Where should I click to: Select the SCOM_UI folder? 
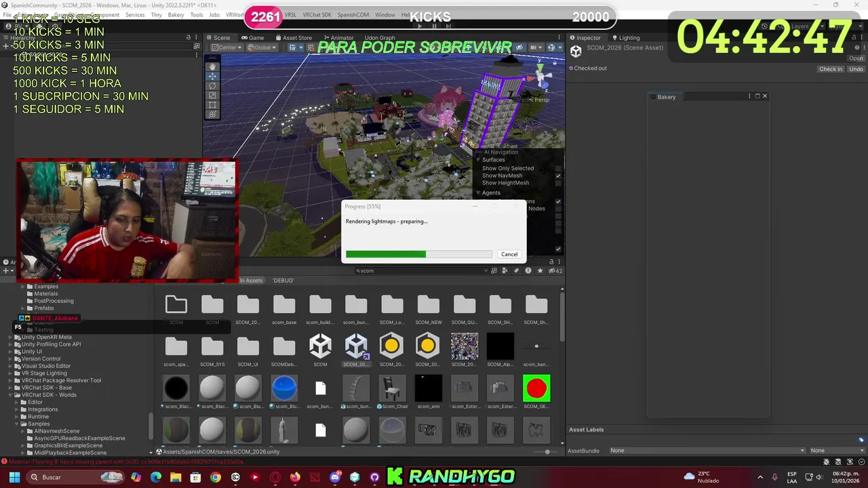[x=248, y=350]
